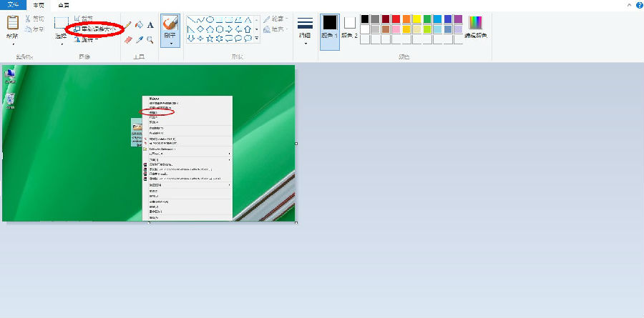Select the Fill with color bucket tool
Image resolution: width=644 pixels, height=318 pixels.
tap(140, 24)
